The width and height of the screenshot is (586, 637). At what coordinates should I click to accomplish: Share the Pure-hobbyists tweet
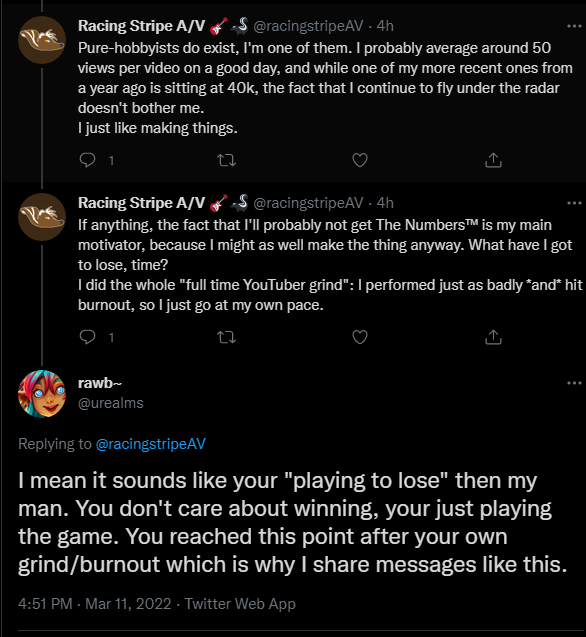[493, 160]
